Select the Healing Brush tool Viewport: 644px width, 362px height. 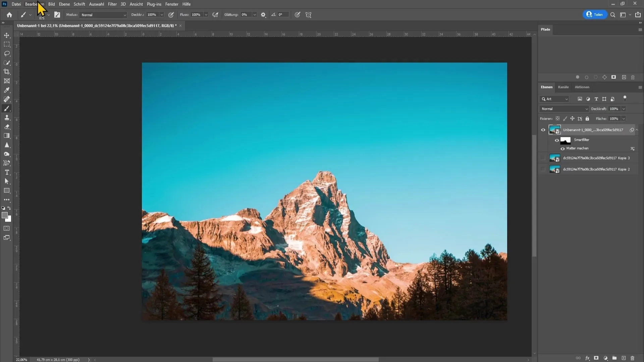click(x=7, y=100)
